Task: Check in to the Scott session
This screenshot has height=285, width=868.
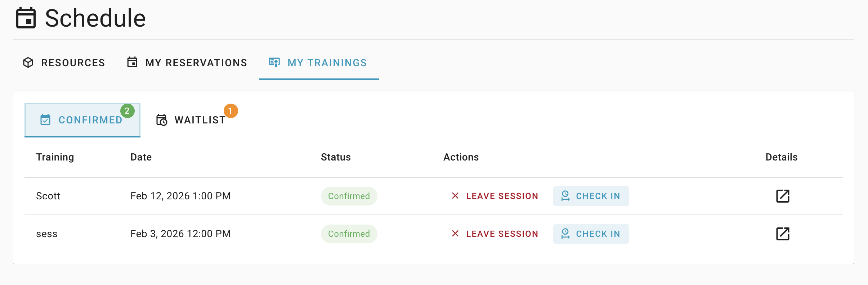Action: click(591, 196)
